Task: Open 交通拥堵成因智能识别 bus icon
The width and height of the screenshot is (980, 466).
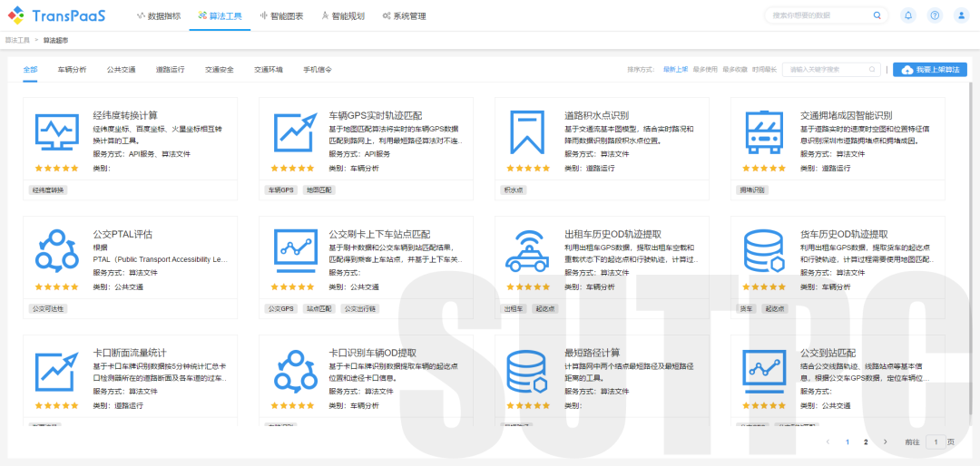Action: tap(764, 133)
